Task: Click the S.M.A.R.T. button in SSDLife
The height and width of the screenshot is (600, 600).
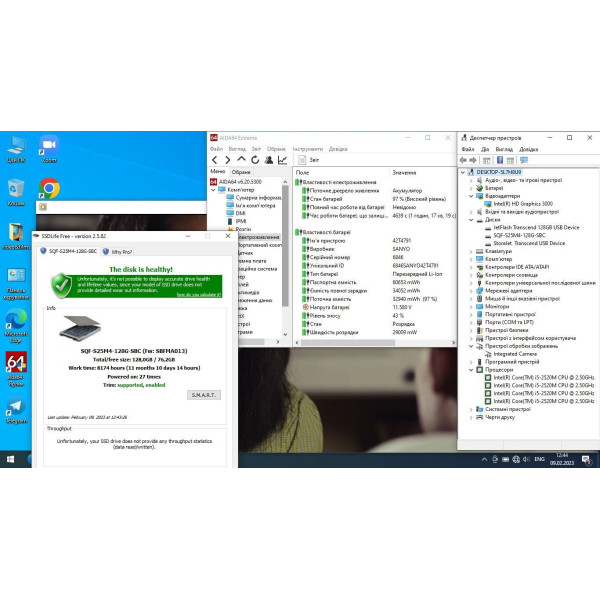Action: pos(204,395)
